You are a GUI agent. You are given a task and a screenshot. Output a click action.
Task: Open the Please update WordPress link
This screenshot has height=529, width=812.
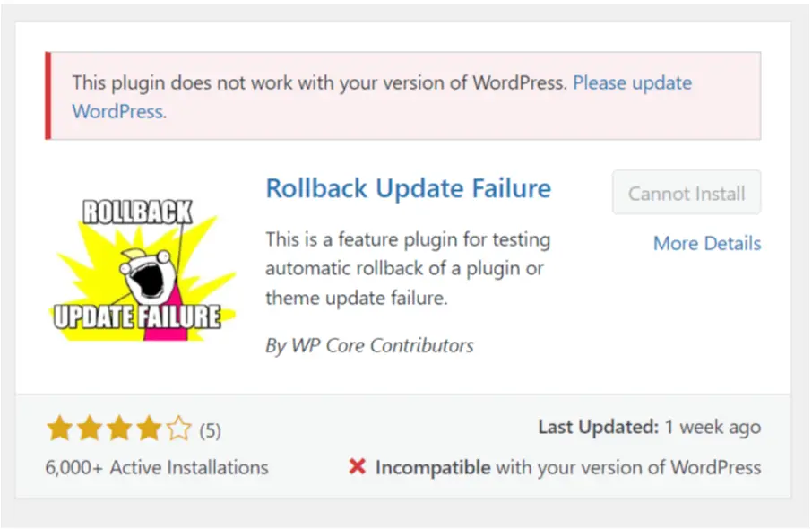(x=633, y=82)
